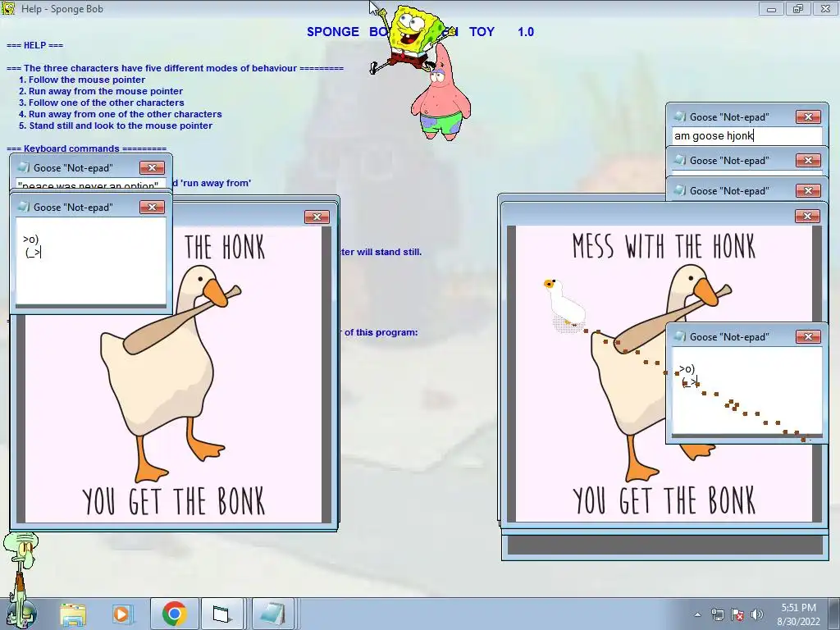Click the volume speaker tray icon
The image size is (840, 630).
tap(756, 614)
